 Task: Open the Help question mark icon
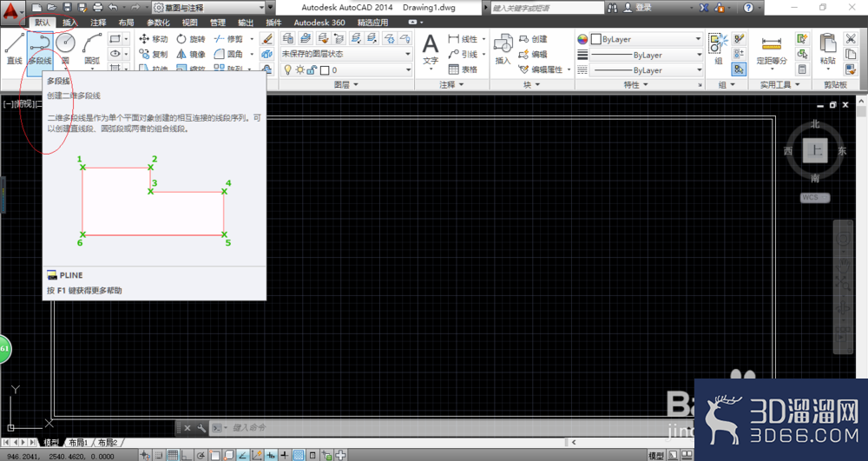(748, 8)
